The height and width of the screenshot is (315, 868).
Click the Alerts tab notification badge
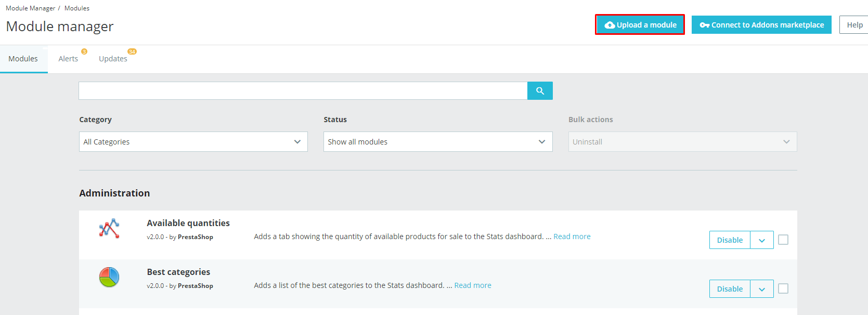tap(84, 51)
